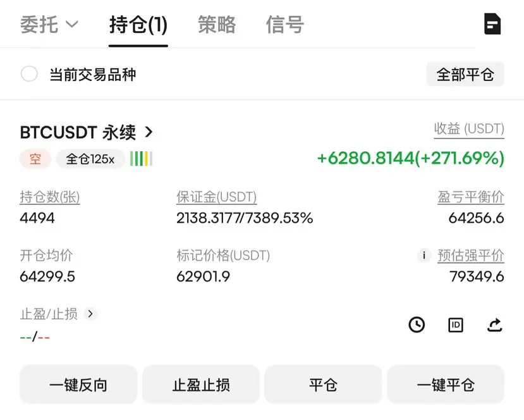
Task: Open position history clock icon
Action: [x=417, y=324]
